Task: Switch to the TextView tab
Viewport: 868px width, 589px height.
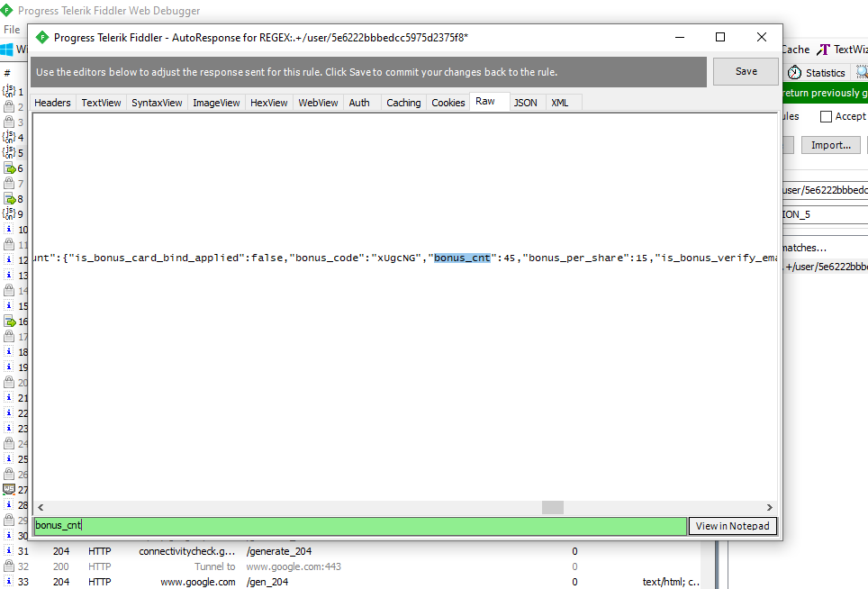Action: click(101, 103)
